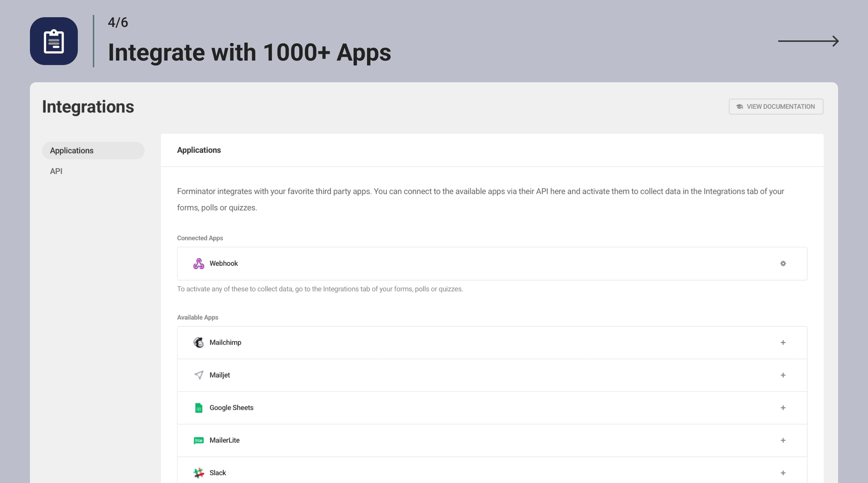Screen dimensions: 868x483
Task: Open Webhook settings gear icon
Action: coord(783,264)
